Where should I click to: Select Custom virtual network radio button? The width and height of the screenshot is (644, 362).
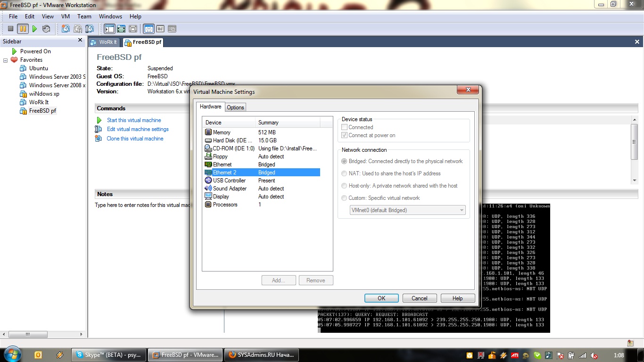344,198
